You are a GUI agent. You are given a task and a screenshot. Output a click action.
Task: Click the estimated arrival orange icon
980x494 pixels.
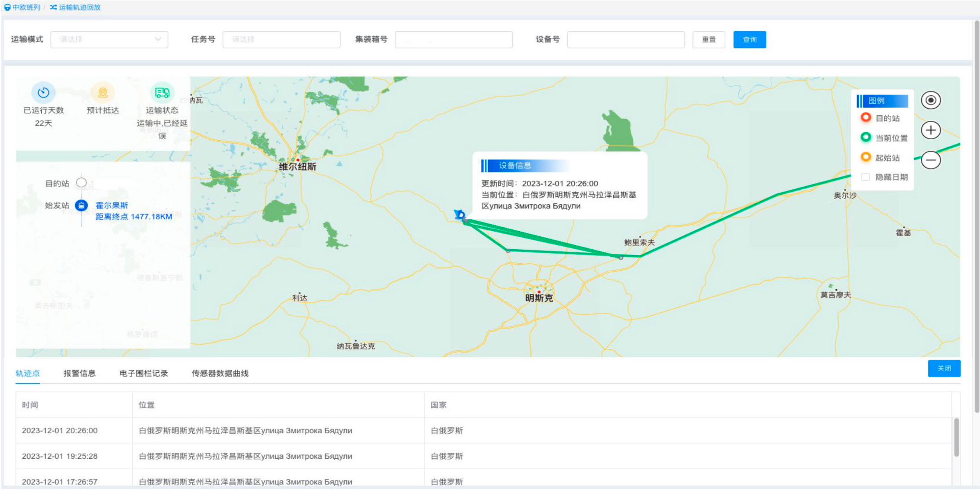click(102, 92)
